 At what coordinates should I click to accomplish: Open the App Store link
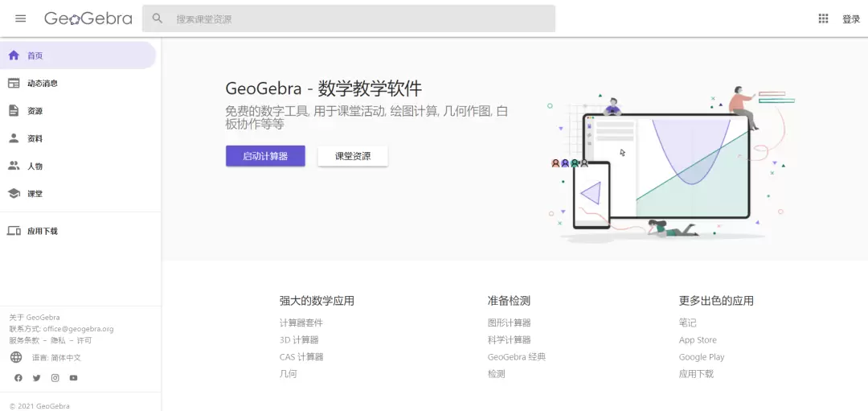[698, 340]
